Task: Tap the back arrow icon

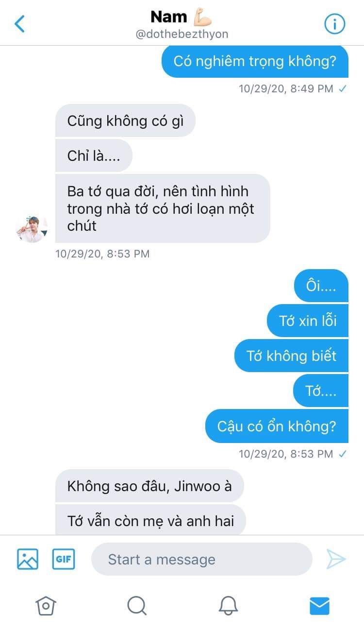Action: click(x=19, y=23)
